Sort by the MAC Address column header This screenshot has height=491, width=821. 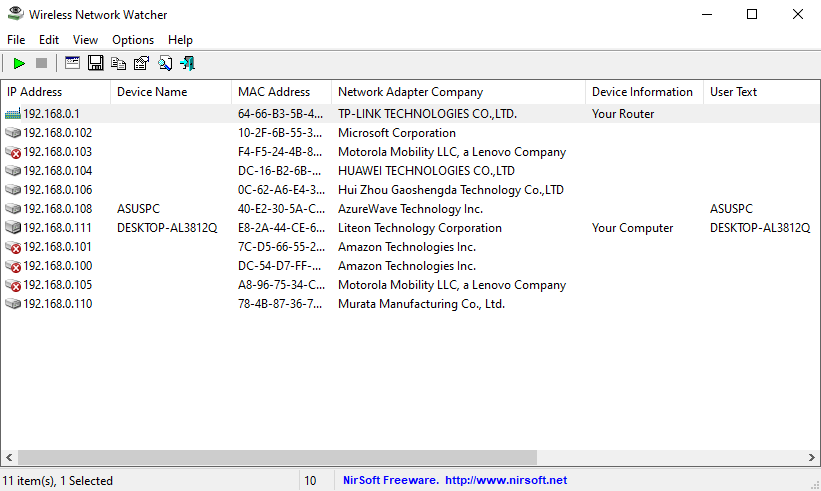pos(281,92)
